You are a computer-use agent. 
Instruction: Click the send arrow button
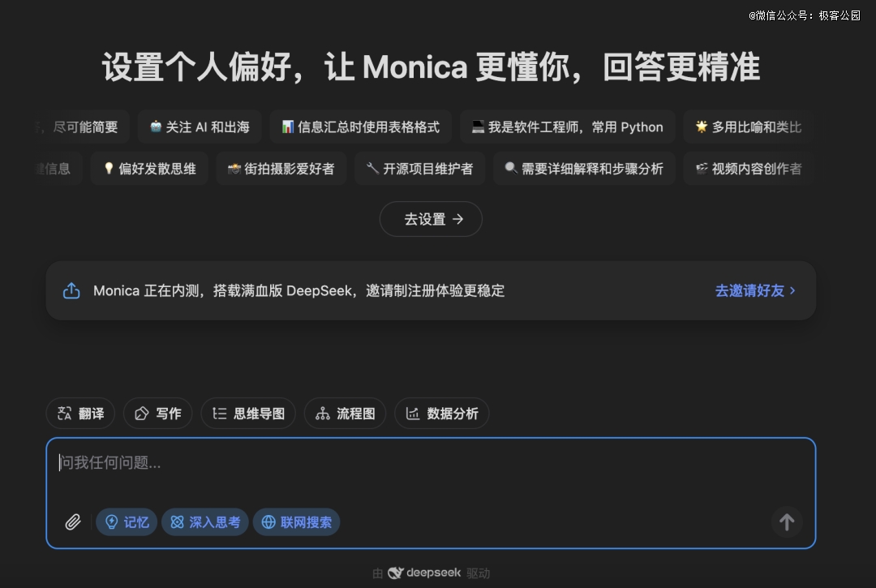point(787,522)
